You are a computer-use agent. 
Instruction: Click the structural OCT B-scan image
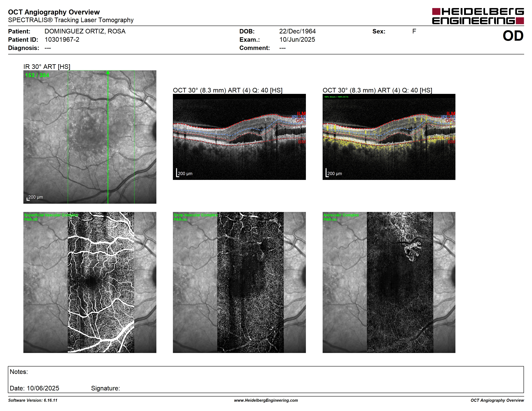pyautogui.click(x=239, y=137)
